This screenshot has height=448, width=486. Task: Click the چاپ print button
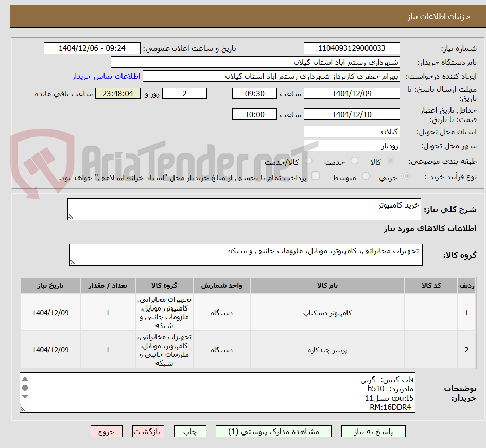click(190, 431)
